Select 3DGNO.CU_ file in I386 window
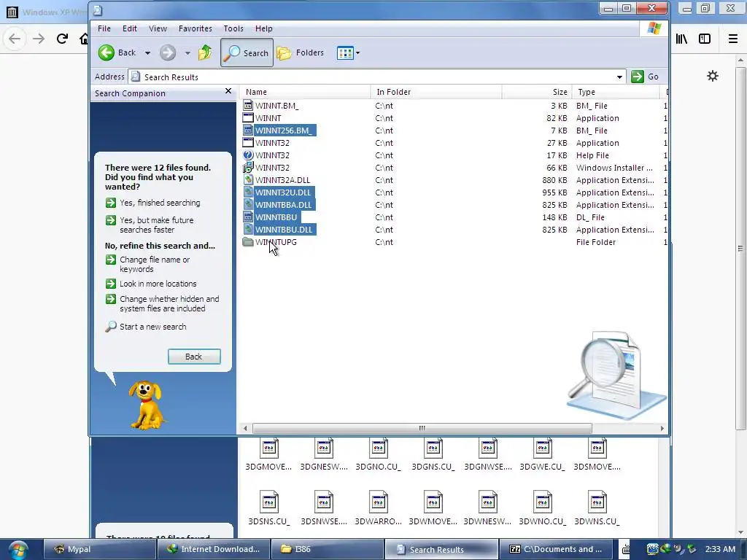 tap(379, 454)
